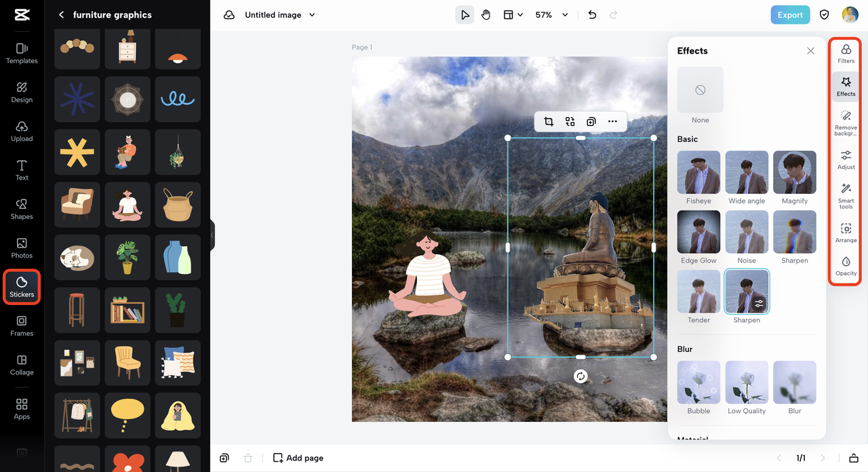Open the Photos panel
Image resolution: width=868 pixels, height=472 pixels.
point(22,248)
